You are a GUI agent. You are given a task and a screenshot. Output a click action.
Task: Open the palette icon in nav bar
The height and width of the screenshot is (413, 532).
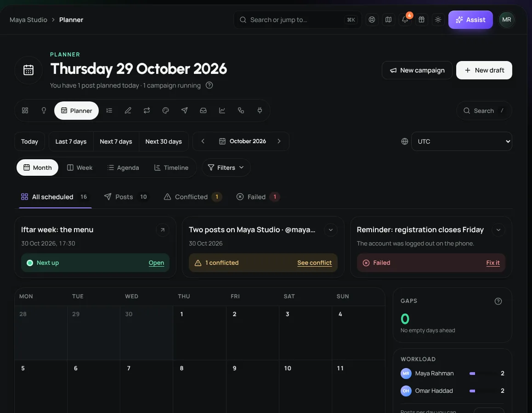tap(165, 111)
